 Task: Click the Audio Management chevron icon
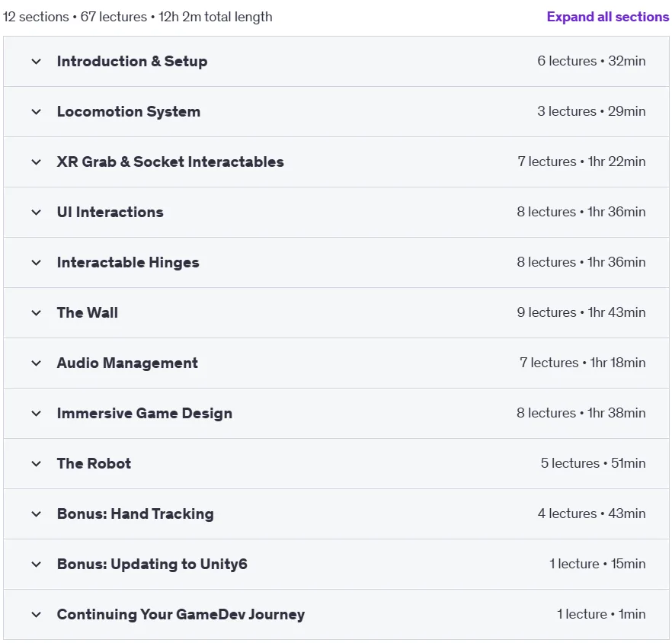click(37, 363)
